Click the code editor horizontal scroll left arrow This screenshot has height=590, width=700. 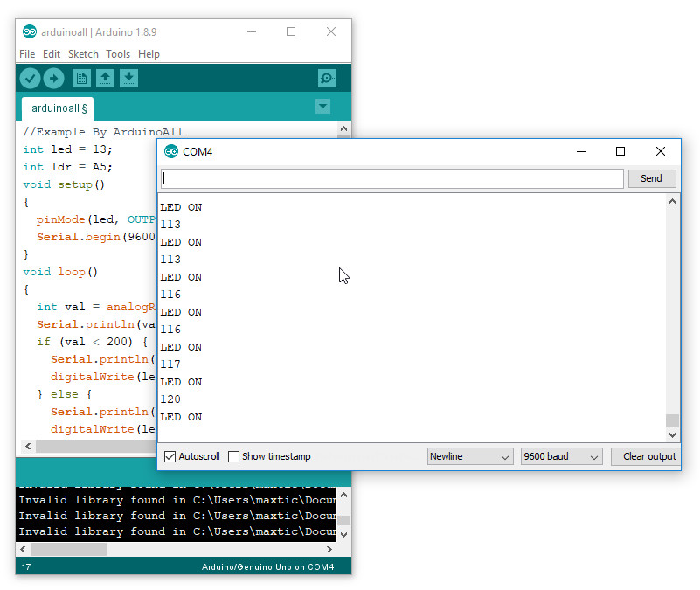tap(28, 446)
